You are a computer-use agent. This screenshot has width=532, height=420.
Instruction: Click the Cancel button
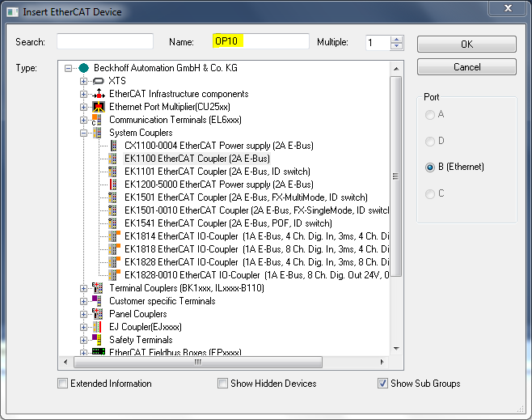pyautogui.click(x=467, y=67)
